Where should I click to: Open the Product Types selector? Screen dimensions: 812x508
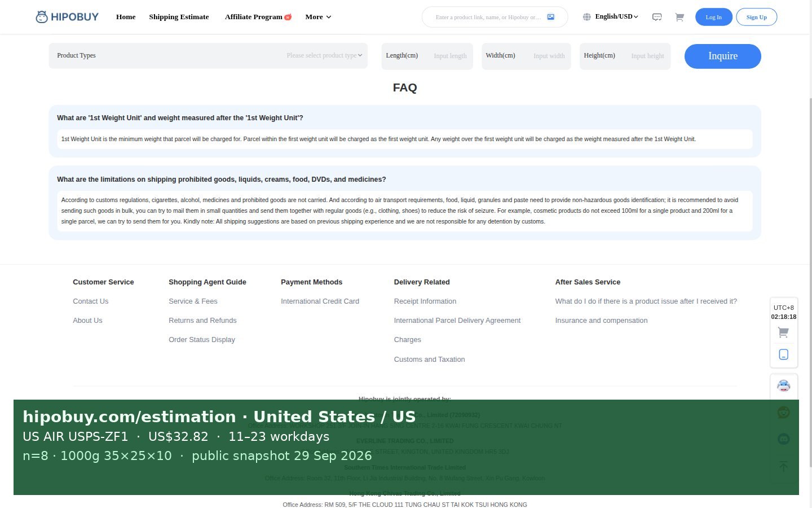tap(208, 55)
